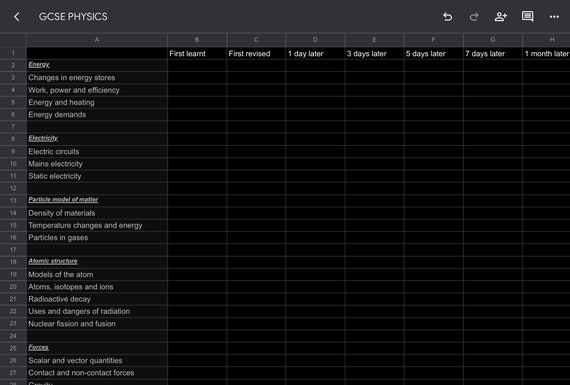This screenshot has width=570, height=385.
Task: Select 'Density of materials' cell
Action: point(97,213)
